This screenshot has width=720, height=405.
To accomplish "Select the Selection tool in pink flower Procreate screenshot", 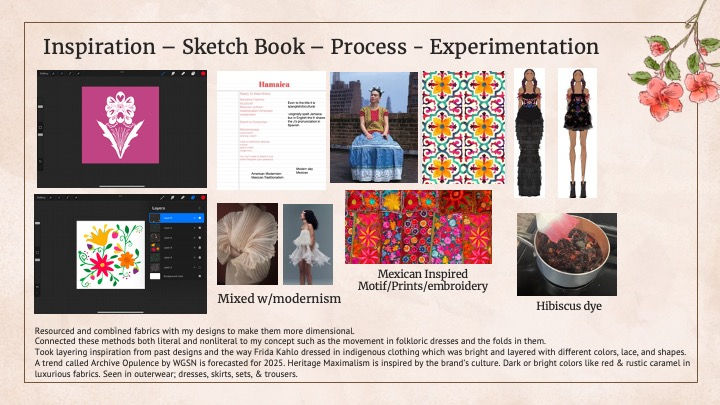I will coord(70,73).
